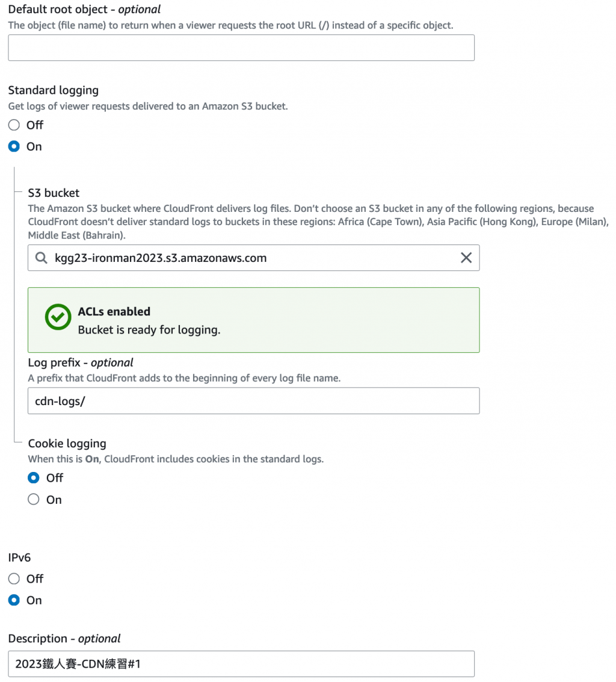Image resolution: width=616 pixels, height=682 pixels.
Task: Click the 'ACLs enabled' heading text
Action: coord(114,312)
